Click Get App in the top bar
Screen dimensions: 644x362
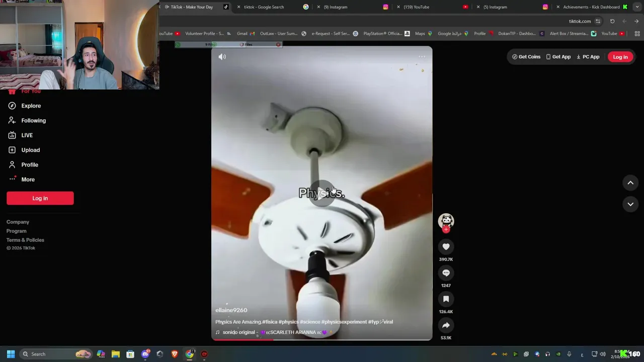pyautogui.click(x=558, y=57)
